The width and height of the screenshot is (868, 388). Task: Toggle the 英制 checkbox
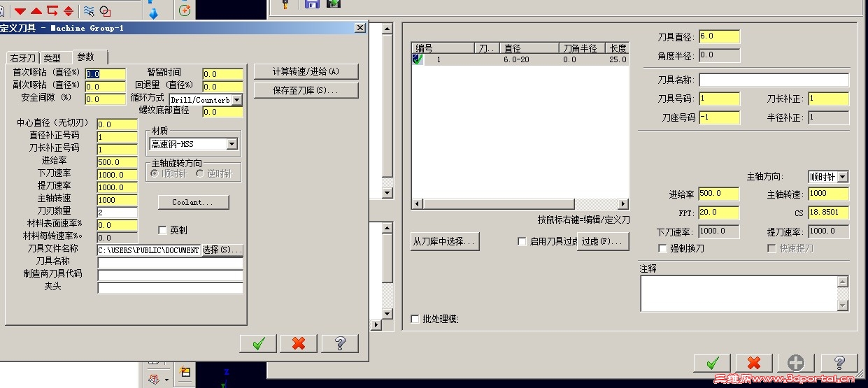pyautogui.click(x=163, y=230)
